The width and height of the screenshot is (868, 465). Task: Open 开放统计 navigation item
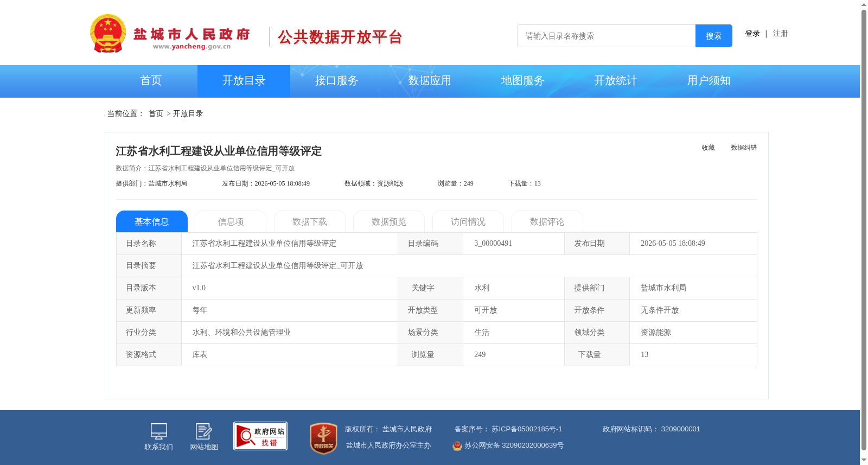(x=616, y=81)
